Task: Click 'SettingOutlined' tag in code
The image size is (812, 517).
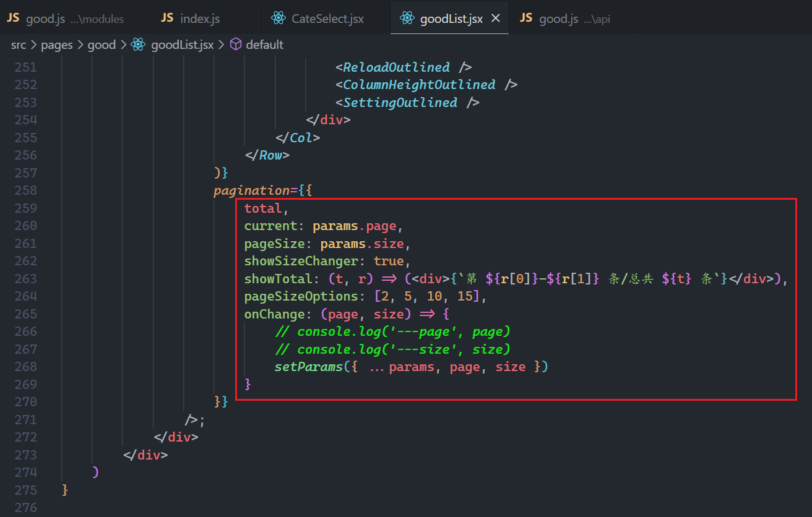Action: 400,102
